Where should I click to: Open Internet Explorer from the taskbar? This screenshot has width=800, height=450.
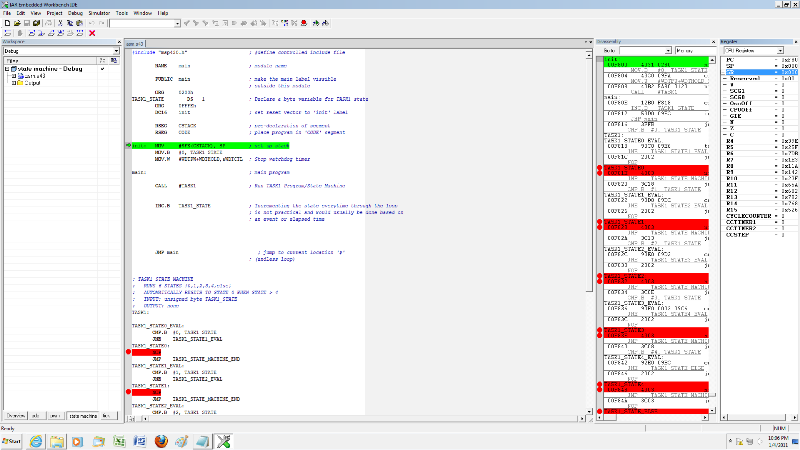[x=38, y=440]
